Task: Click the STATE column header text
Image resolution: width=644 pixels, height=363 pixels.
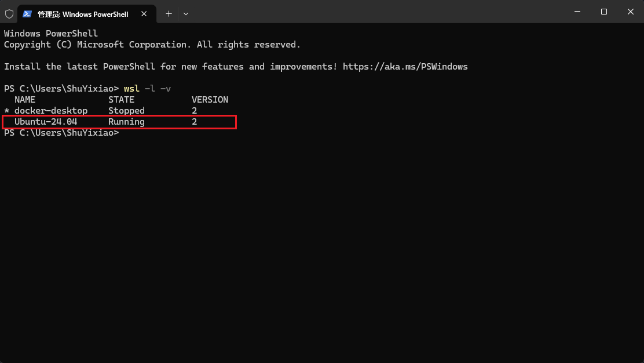Action: click(x=121, y=100)
